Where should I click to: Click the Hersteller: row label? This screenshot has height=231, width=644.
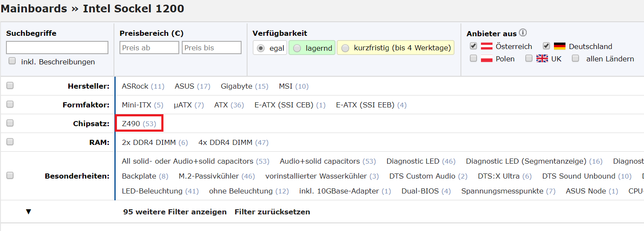tap(88, 86)
